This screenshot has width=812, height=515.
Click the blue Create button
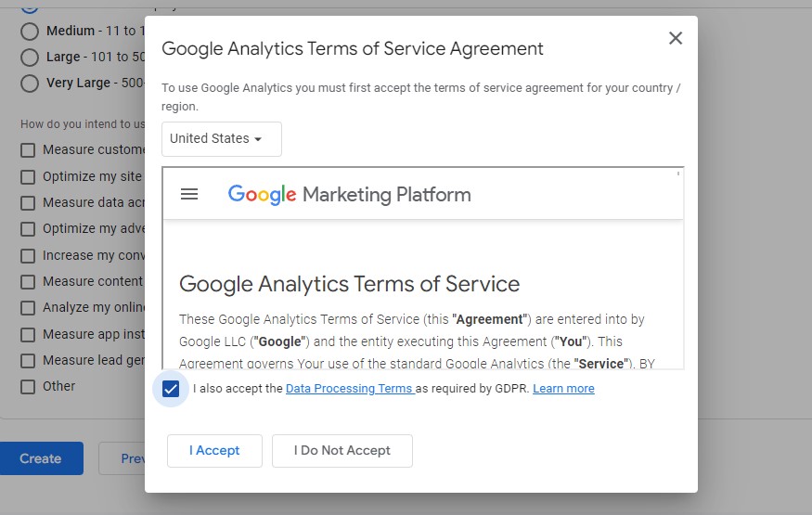[x=41, y=458]
